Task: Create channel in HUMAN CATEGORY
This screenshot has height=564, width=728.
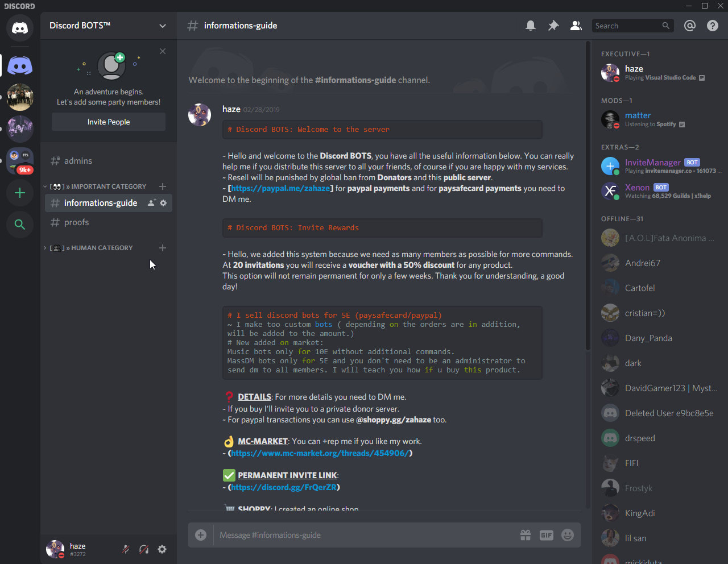Action: coord(163,248)
